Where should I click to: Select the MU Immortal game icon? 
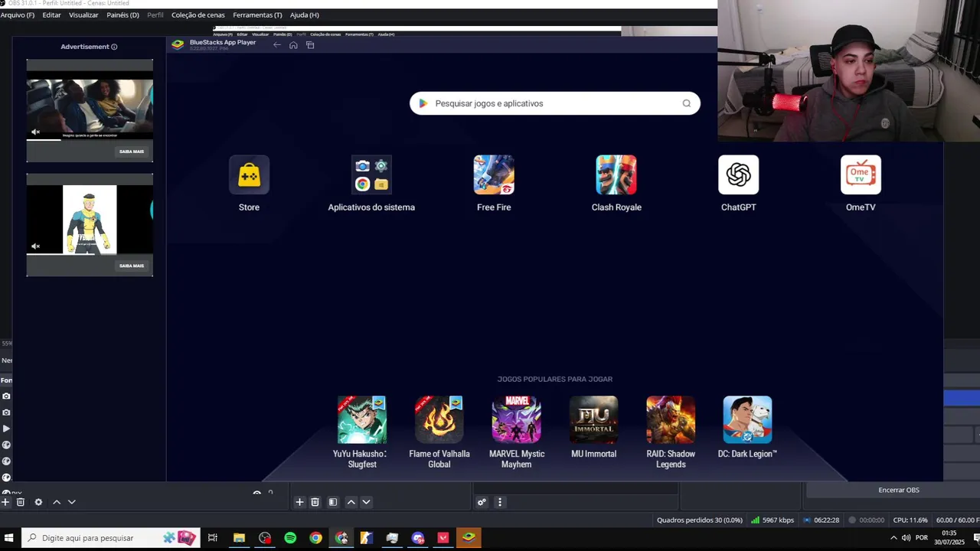(593, 419)
